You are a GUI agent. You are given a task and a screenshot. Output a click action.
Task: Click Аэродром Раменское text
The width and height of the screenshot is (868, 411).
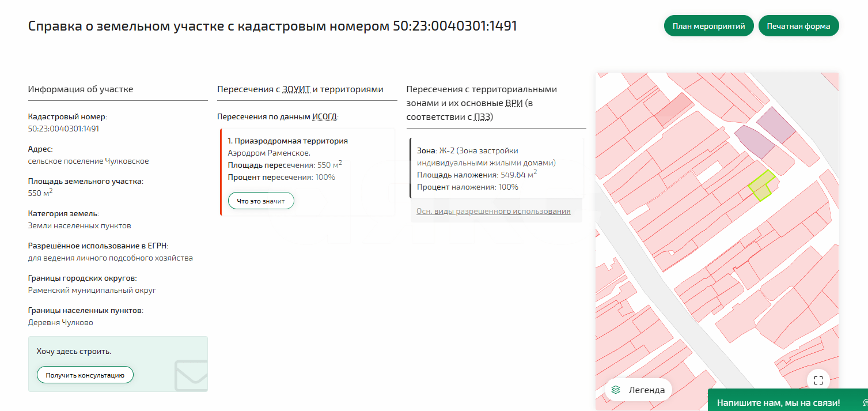269,153
